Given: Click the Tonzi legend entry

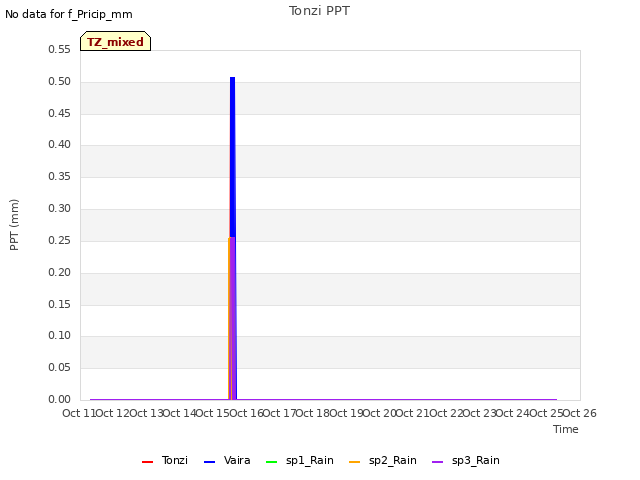Looking at the screenshot, I should 165,460.
